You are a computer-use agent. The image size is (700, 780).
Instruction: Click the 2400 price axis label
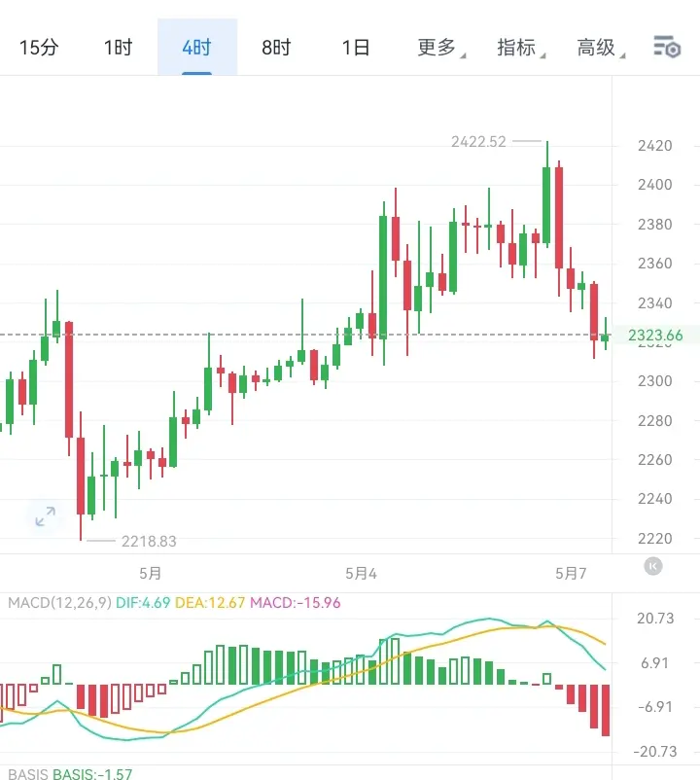click(654, 185)
